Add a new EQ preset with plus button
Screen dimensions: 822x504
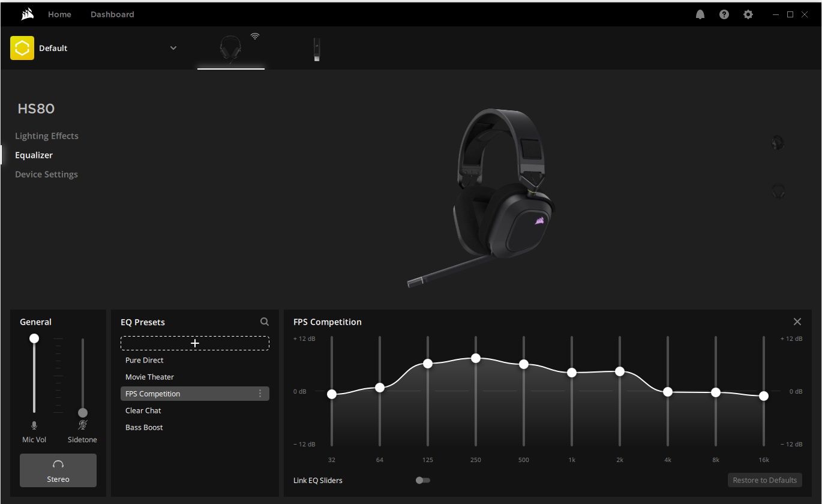coord(195,343)
